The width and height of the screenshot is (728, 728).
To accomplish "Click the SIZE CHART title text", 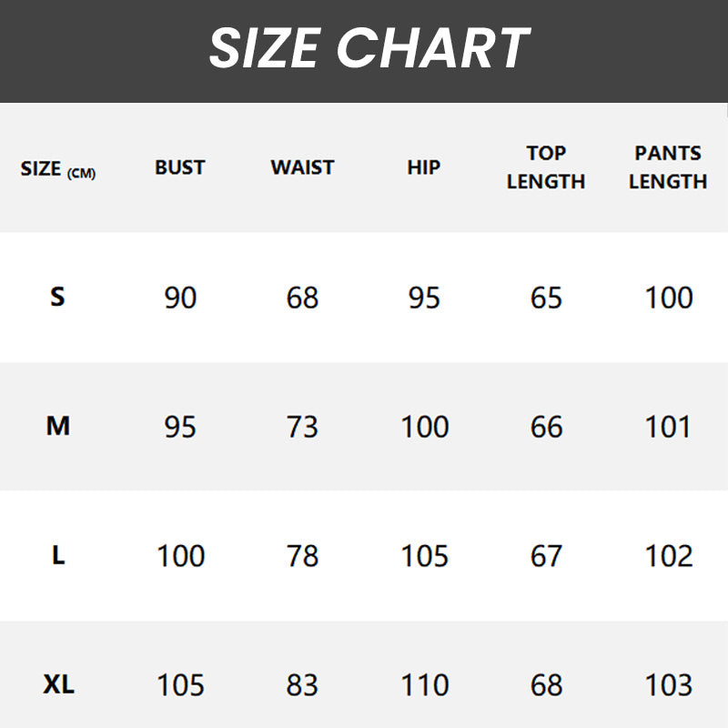I will tap(369, 47).
